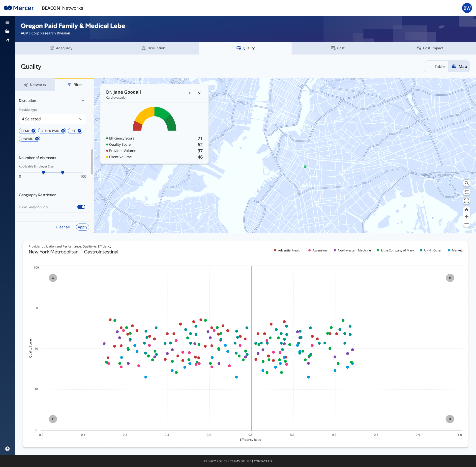476x467 pixels.
Task: Click the Clear all link
Action: [63, 227]
